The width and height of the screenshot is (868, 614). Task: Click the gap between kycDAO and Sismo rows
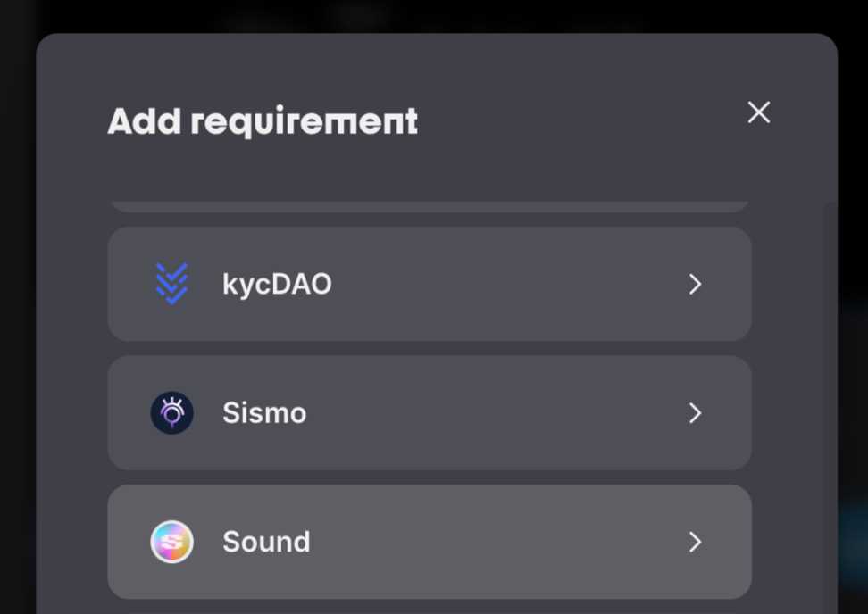tap(429, 348)
